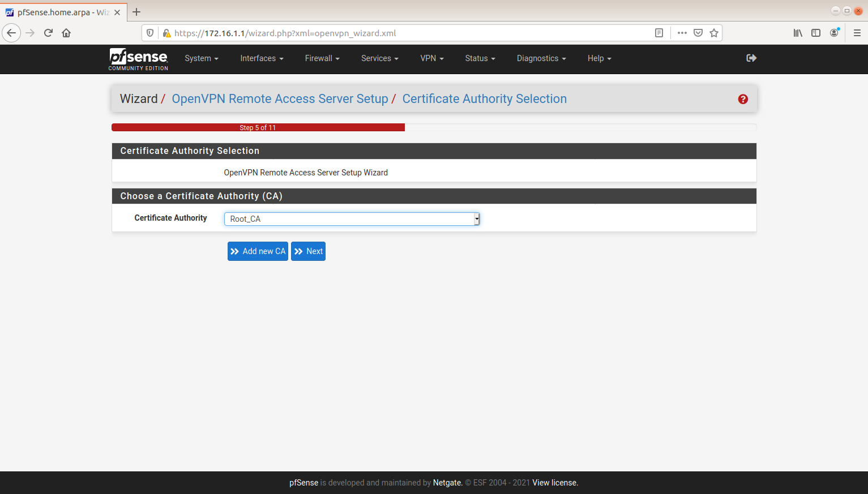
Task: Toggle reader view icon
Action: pyautogui.click(x=659, y=33)
